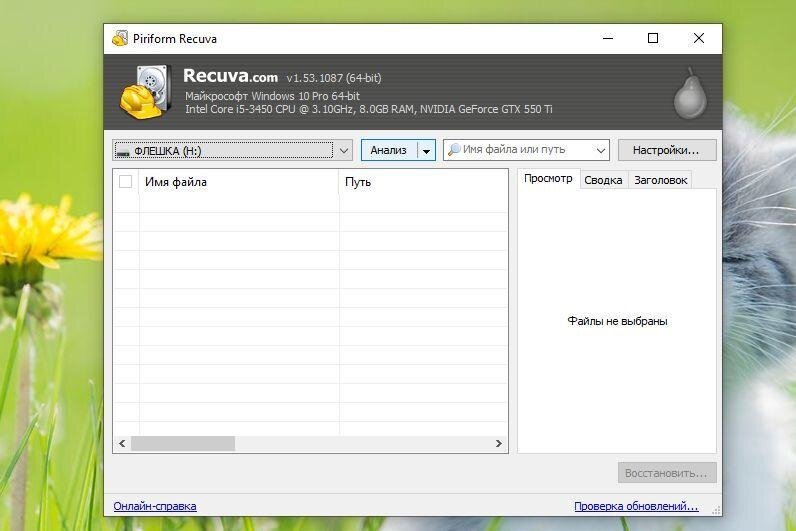Open the Проверка обновлений... link
Screen dimensions: 796x531
pyautogui.click(x=636, y=506)
